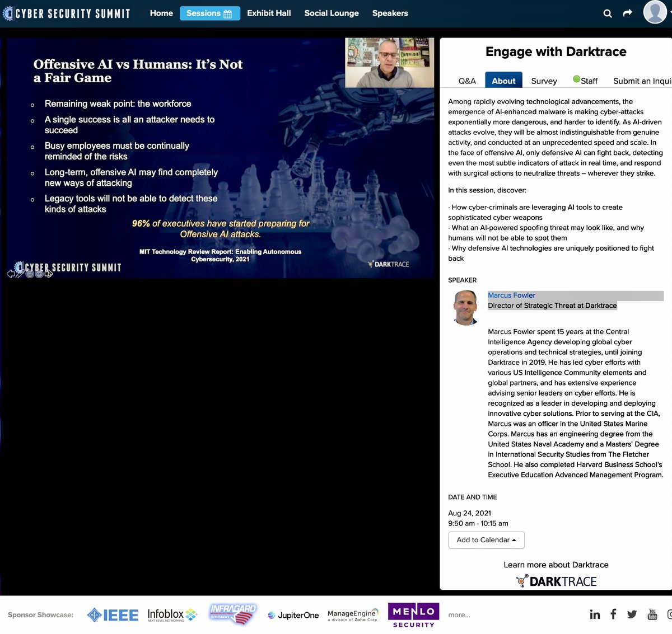This screenshot has height=634, width=672.
Task: Open the Social Lounge
Action: coord(332,13)
